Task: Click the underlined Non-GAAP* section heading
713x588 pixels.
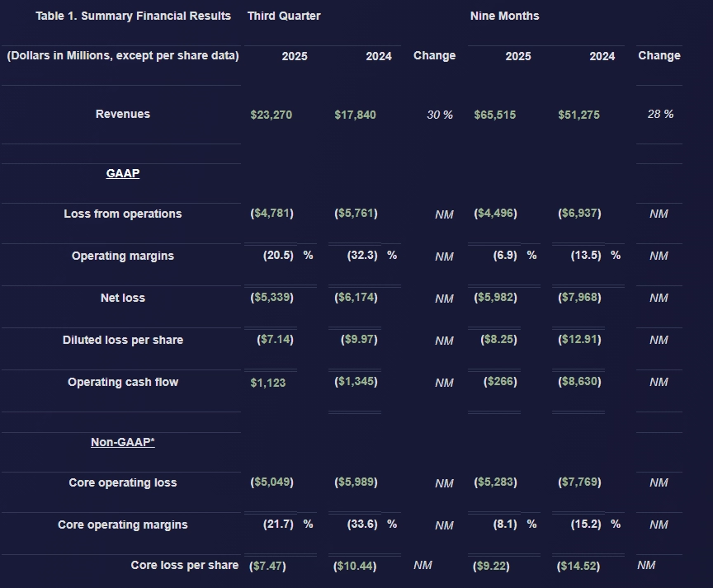Action: pos(123,442)
